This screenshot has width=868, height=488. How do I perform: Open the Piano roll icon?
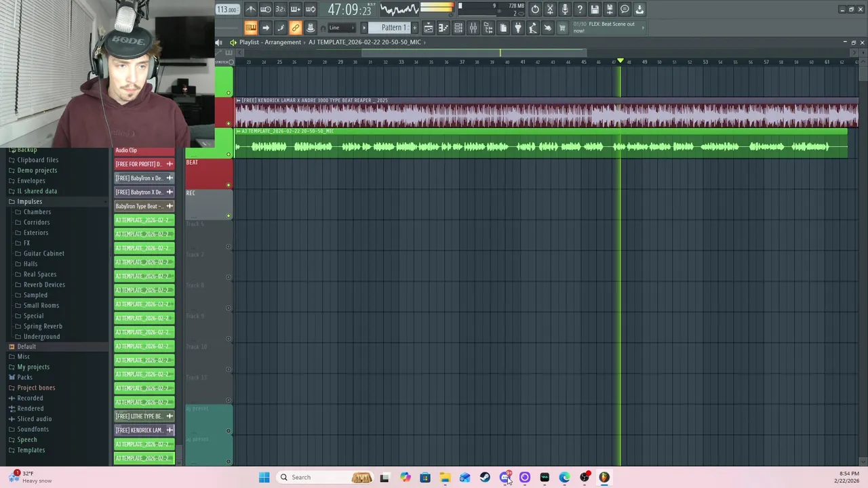click(x=443, y=28)
